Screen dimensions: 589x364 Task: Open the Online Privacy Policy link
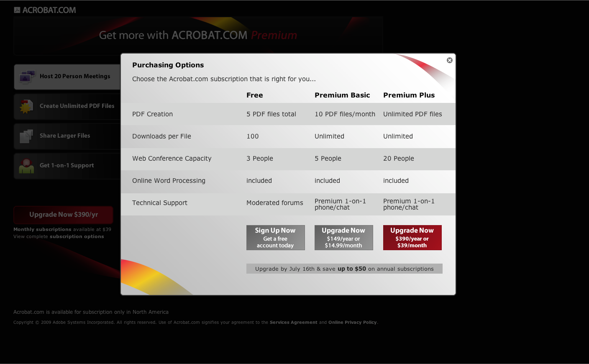pos(353,322)
